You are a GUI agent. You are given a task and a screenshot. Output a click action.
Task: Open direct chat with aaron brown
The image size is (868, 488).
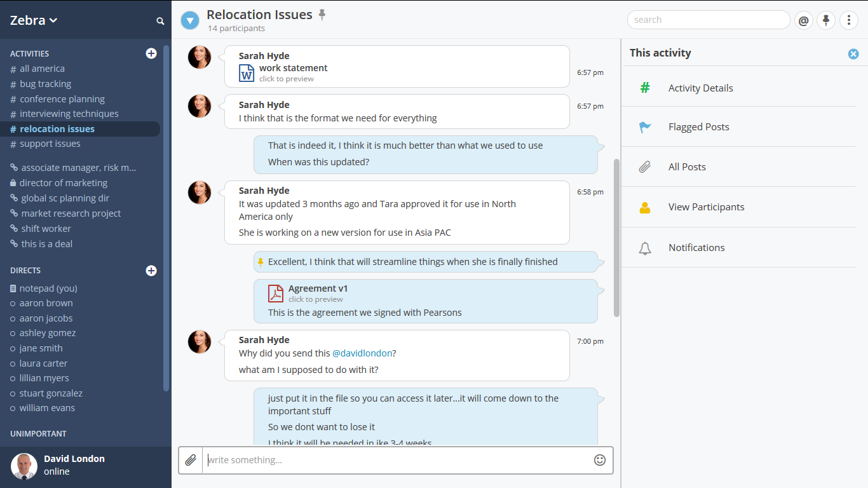(46, 303)
